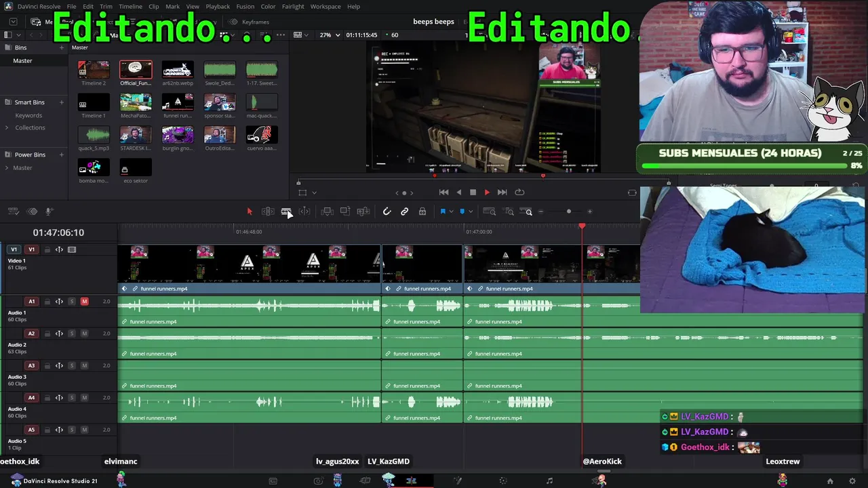This screenshot has height=488, width=868.
Task: Lock the Video 1 track
Action: coord(47,249)
